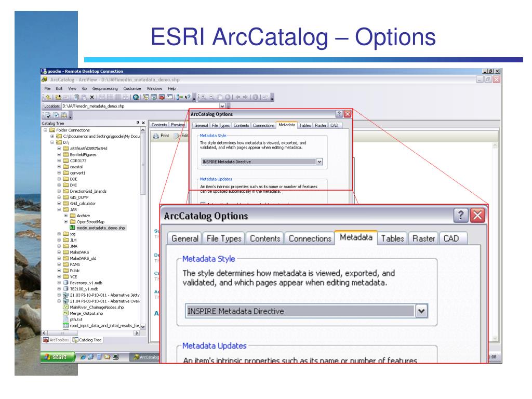Screen dimensions: 532x399
Task: Select the Merge_Output.shp item
Action: click(86, 313)
